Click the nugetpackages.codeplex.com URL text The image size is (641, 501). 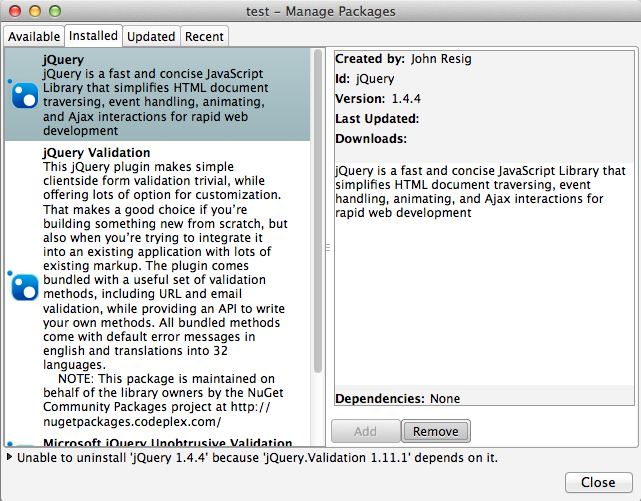coord(132,421)
